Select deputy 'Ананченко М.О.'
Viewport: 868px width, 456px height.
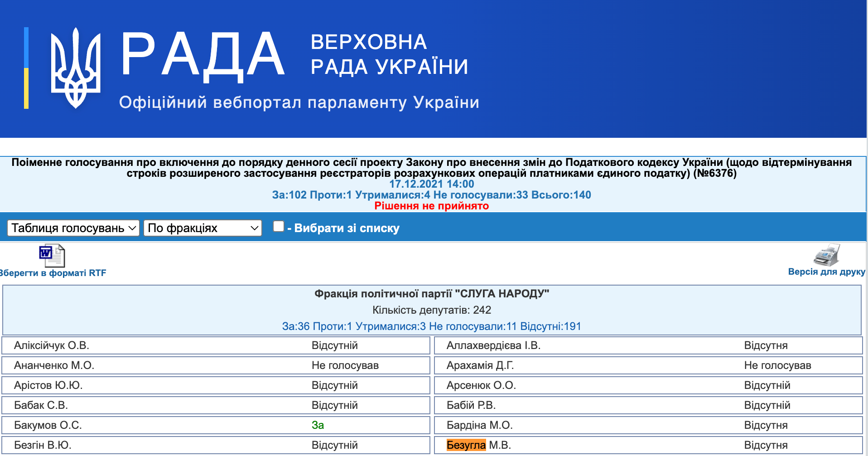coord(54,365)
